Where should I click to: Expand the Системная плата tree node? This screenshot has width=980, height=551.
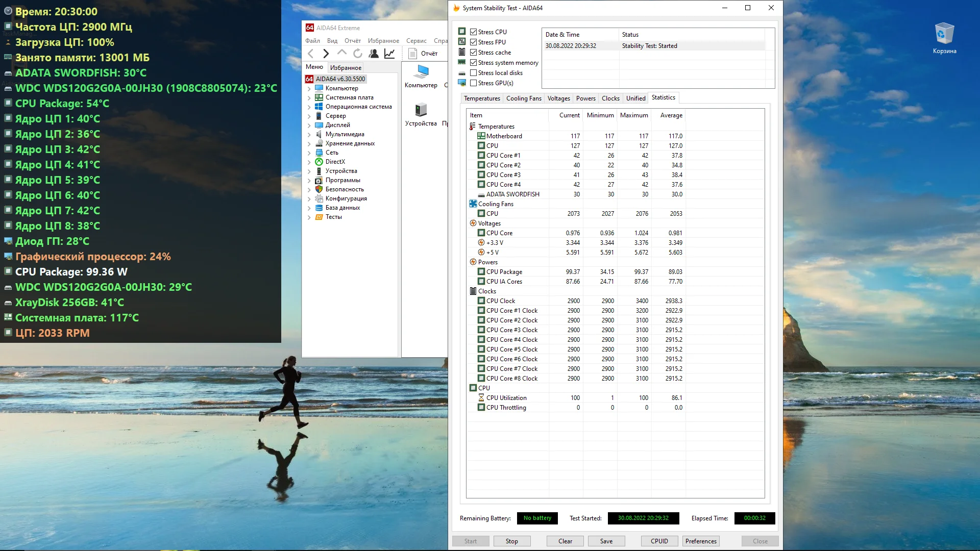[309, 97]
